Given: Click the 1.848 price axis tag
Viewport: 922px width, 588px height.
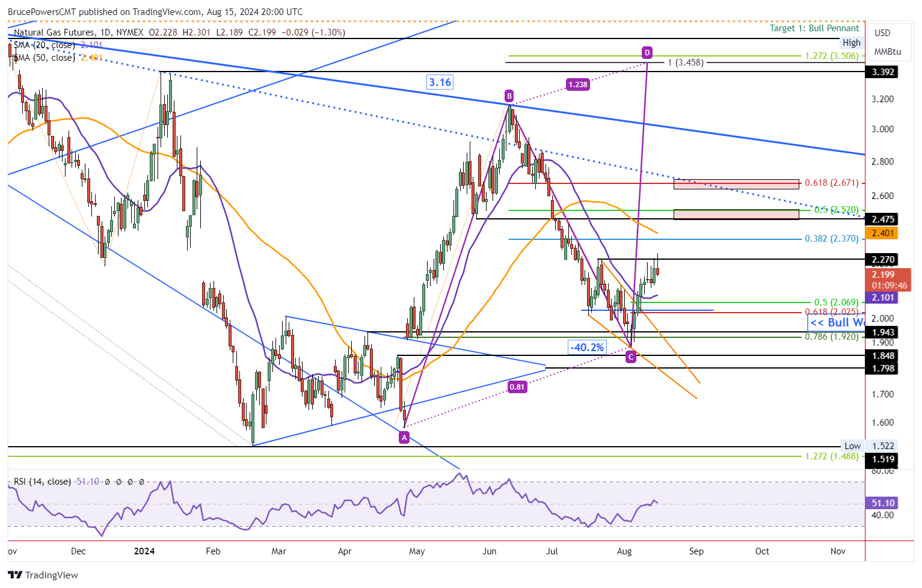Looking at the screenshot, I should tap(882, 356).
